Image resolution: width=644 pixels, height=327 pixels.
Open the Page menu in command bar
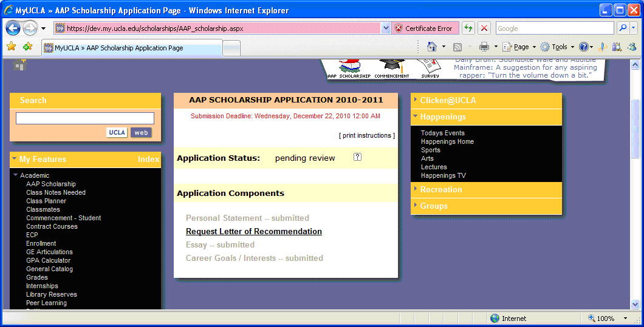click(521, 47)
